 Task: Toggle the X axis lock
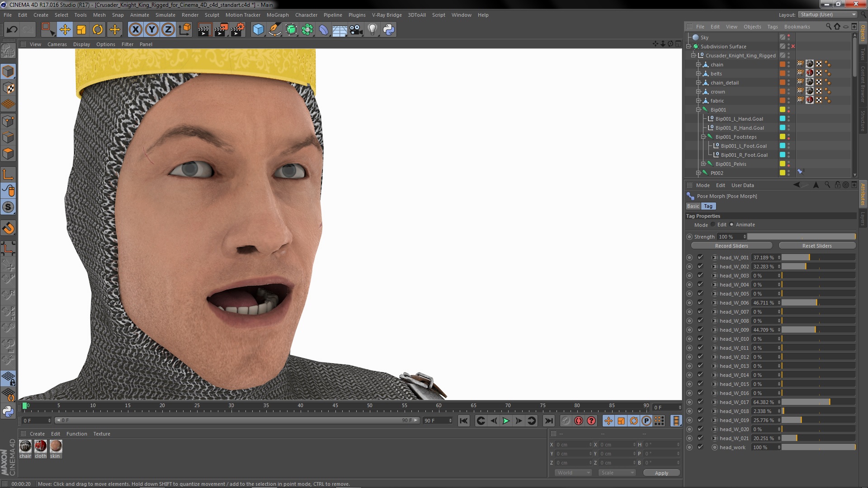point(135,30)
